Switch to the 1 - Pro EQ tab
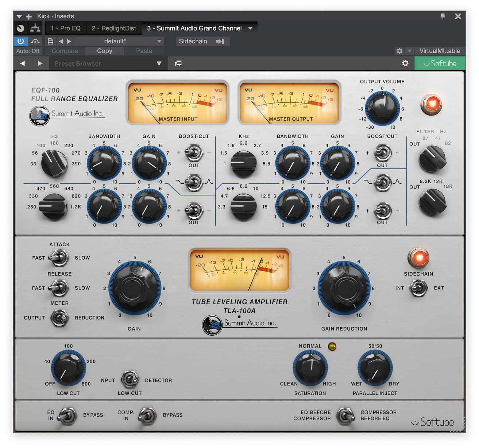Viewport: 479px width, 448px height. click(x=66, y=28)
